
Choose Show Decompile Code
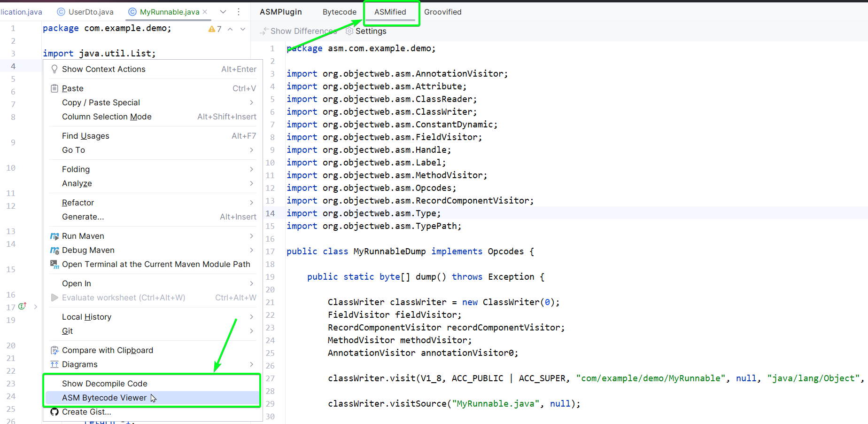pyautogui.click(x=105, y=384)
